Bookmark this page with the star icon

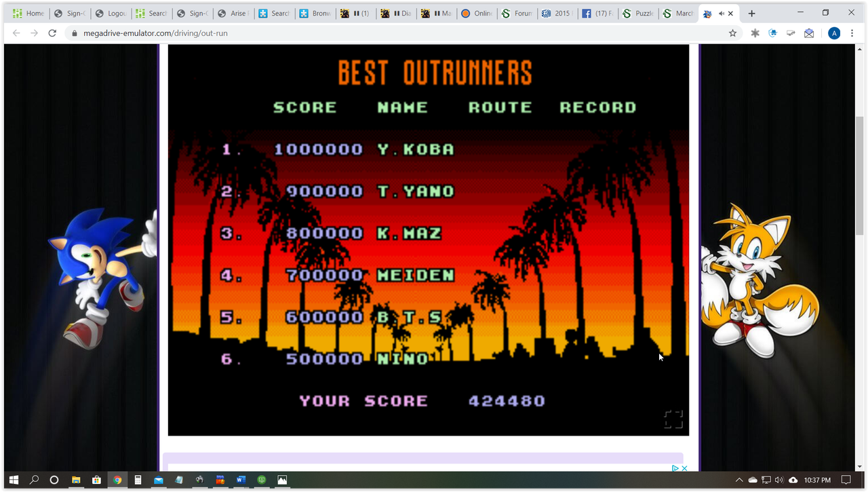[732, 33]
